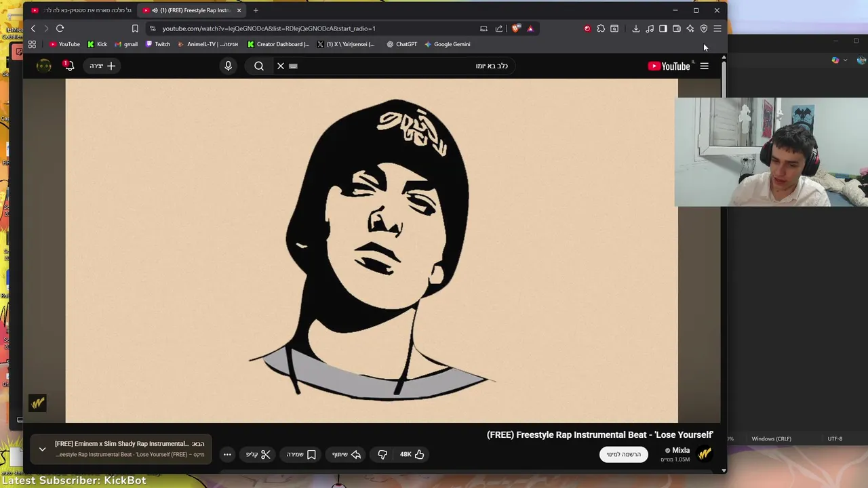The image size is (868, 488).
Task: Open the apps grid icon in bookmarks bar
Action: click(32, 44)
